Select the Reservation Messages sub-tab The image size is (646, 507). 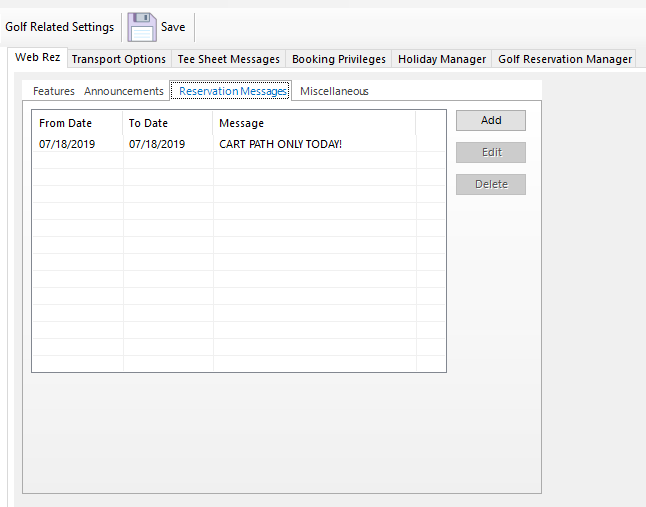[x=233, y=91]
